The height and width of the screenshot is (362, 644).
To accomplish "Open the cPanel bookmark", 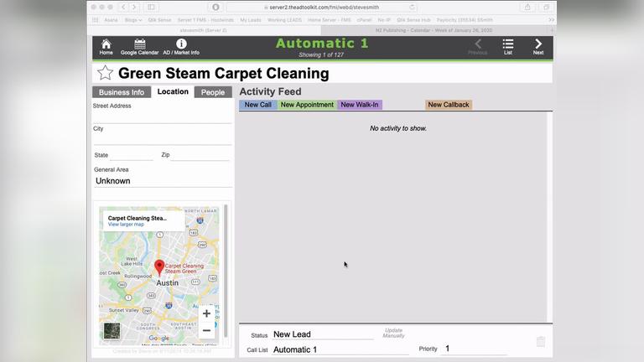I will (364, 20).
